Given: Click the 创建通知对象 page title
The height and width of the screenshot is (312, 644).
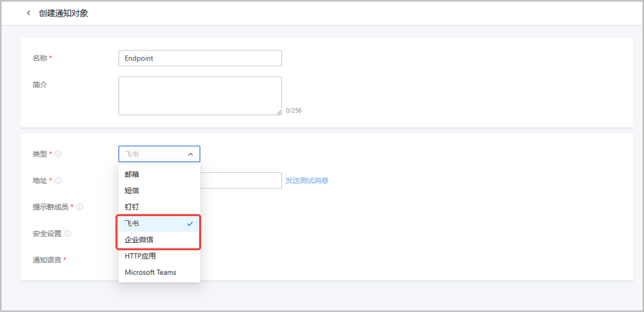Looking at the screenshot, I should (63, 13).
